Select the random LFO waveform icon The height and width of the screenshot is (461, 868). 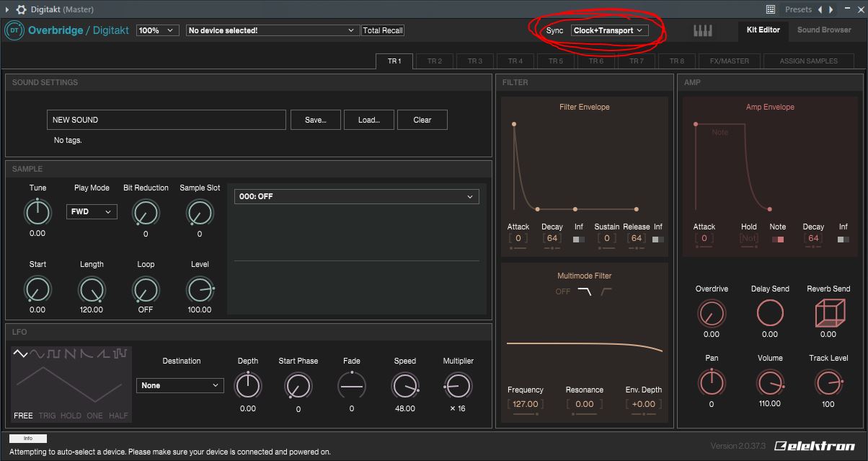(120, 354)
